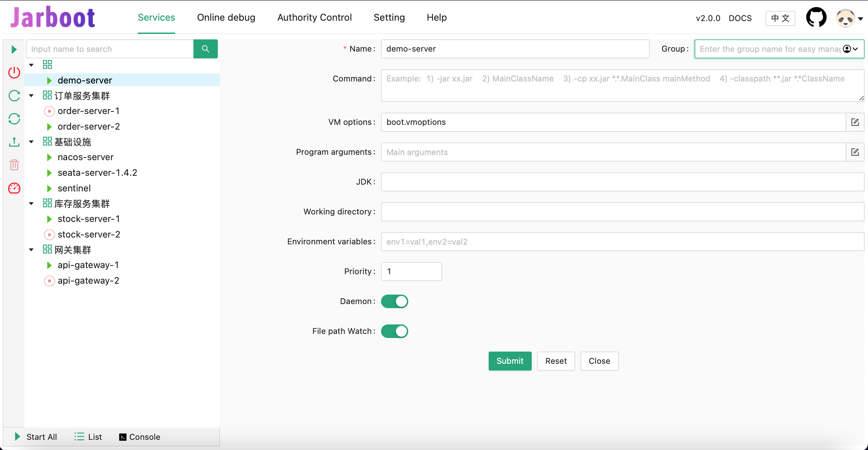Image resolution: width=868 pixels, height=450 pixels.
Task: Switch language with the 中文 button
Action: point(780,18)
